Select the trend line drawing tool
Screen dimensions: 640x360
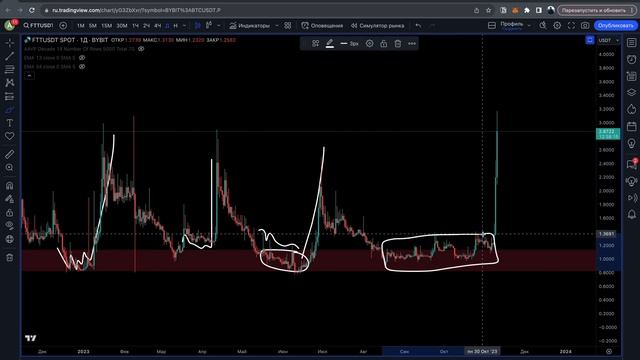(x=9, y=56)
